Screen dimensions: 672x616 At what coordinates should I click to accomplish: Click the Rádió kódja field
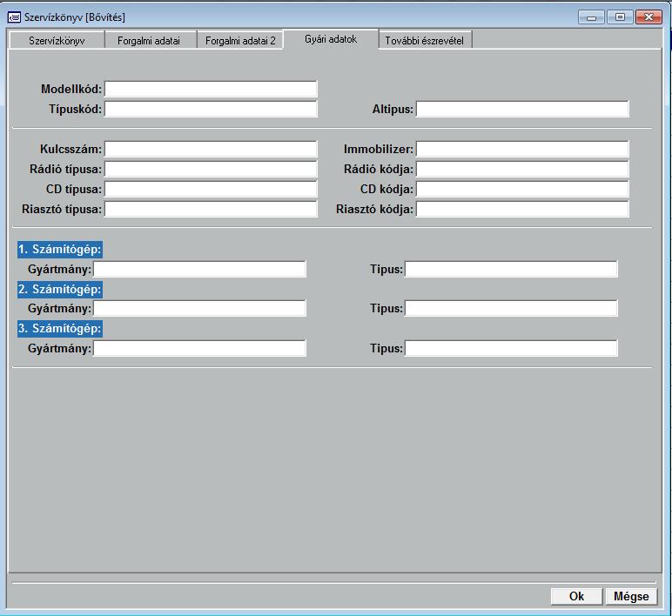pyautogui.click(x=522, y=169)
